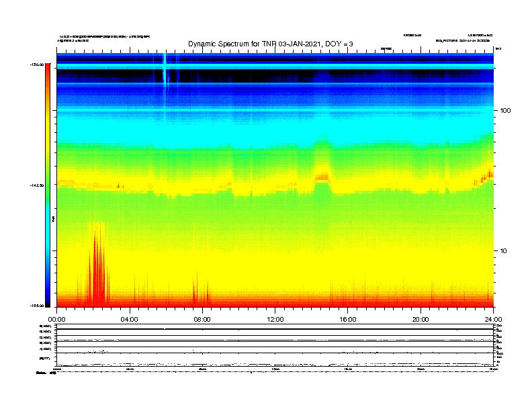Click the -130.00 color scale label
The image size is (532, 411).
[36, 64]
